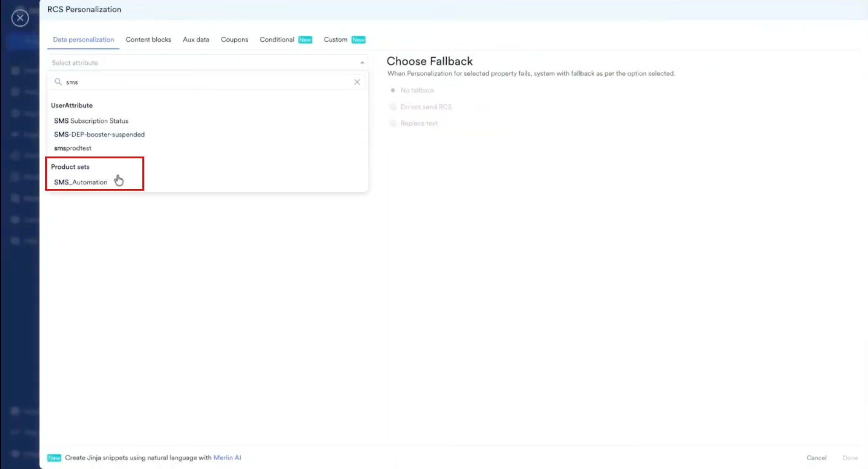Select the Do not send RCS option

(x=393, y=107)
